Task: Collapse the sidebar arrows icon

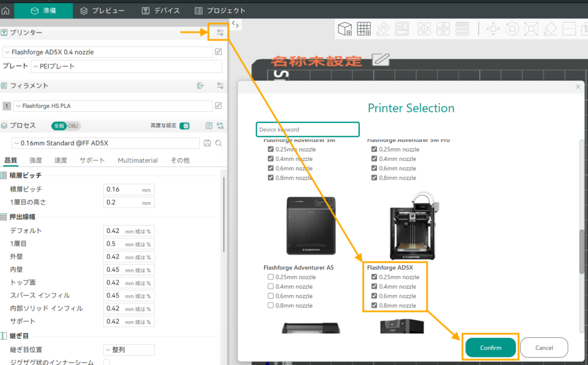Action: pyautogui.click(x=235, y=25)
